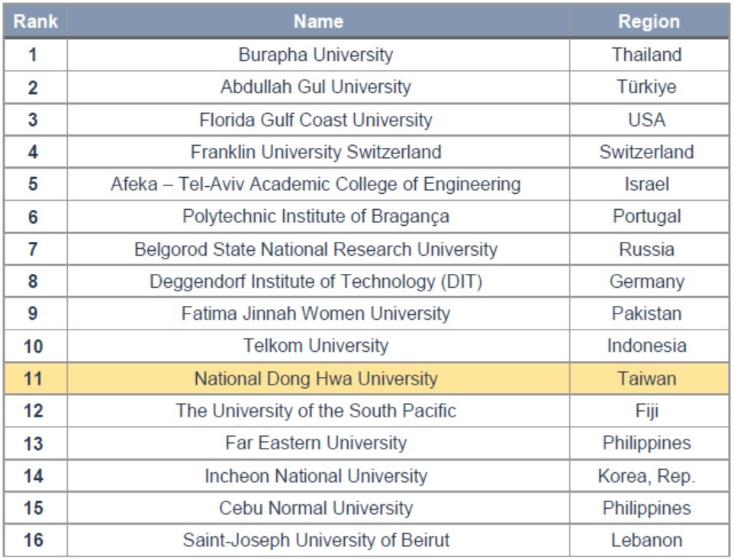Viewport: 734px width, 560px height.
Task: Click Florida Gulf Coast University
Action: pyautogui.click(x=316, y=120)
